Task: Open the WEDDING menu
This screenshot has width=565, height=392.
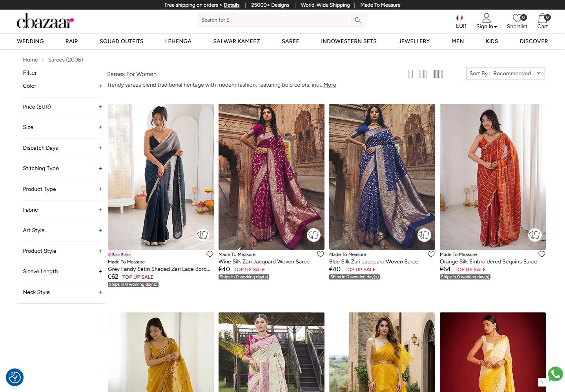Action: pyautogui.click(x=30, y=41)
